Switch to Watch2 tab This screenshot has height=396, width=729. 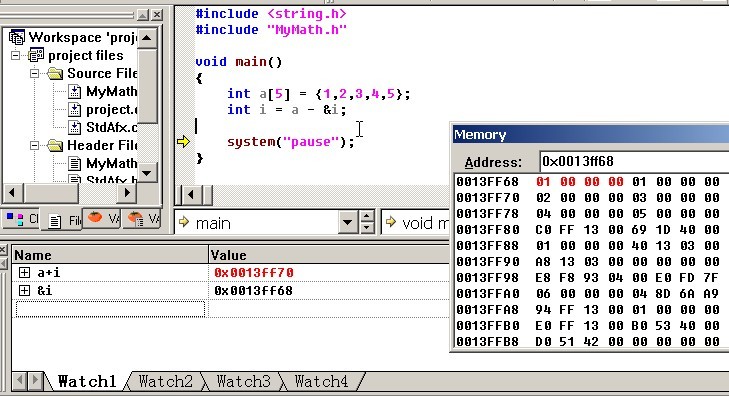tap(166, 382)
